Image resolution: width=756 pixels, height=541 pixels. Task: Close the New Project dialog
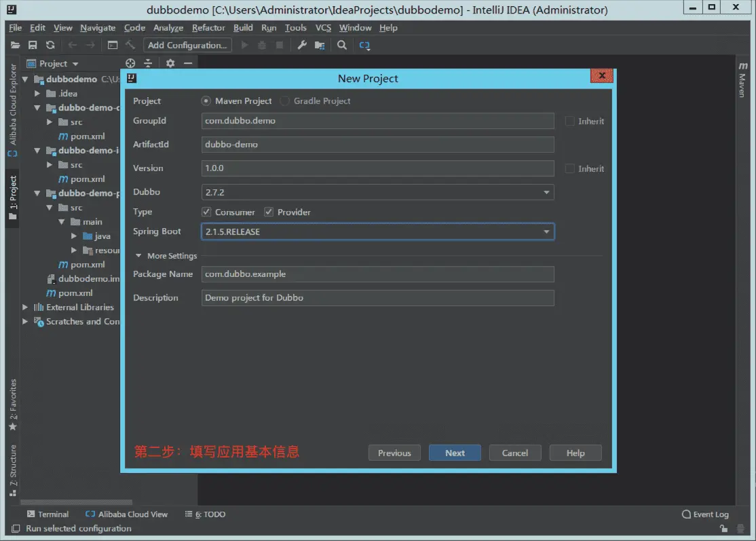coord(602,76)
